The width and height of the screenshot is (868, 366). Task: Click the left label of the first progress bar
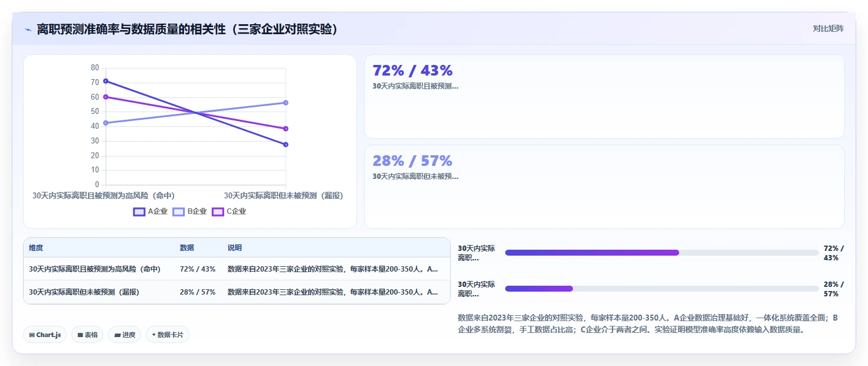(x=477, y=253)
